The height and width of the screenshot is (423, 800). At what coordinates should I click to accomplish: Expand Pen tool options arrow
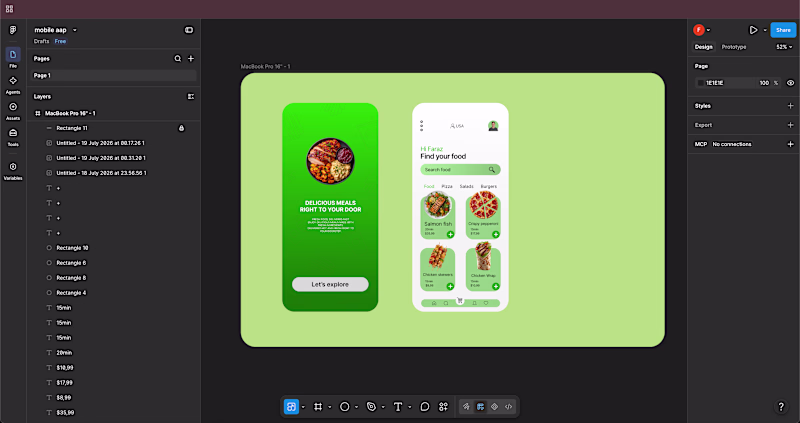click(x=383, y=407)
